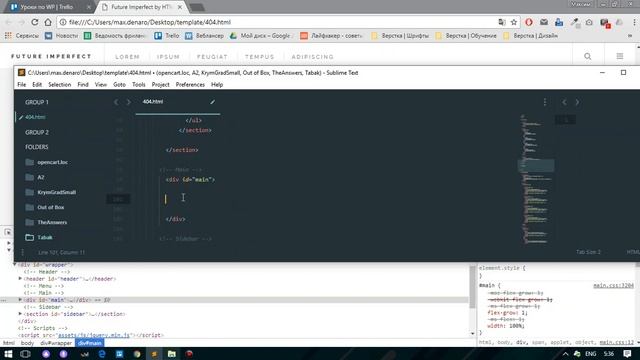Open the Tabak folder in the sidebar
The image size is (640, 360).
pos(45,238)
